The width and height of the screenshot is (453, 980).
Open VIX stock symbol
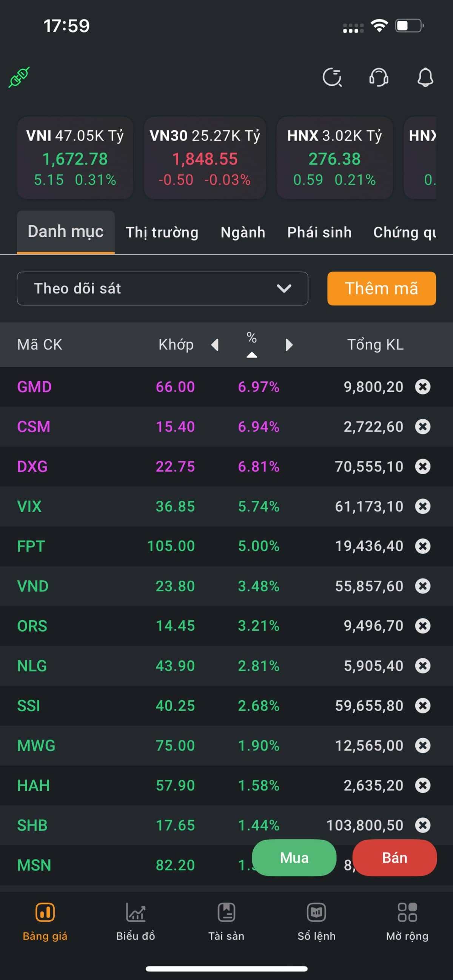(29, 507)
